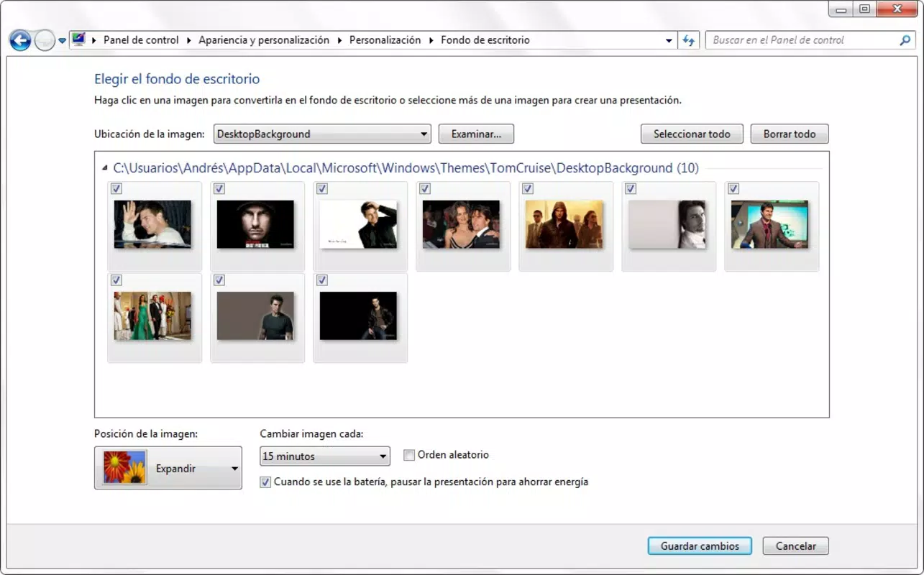
Task: Select the hooded face wallpaper thumbnail
Action: (x=255, y=224)
